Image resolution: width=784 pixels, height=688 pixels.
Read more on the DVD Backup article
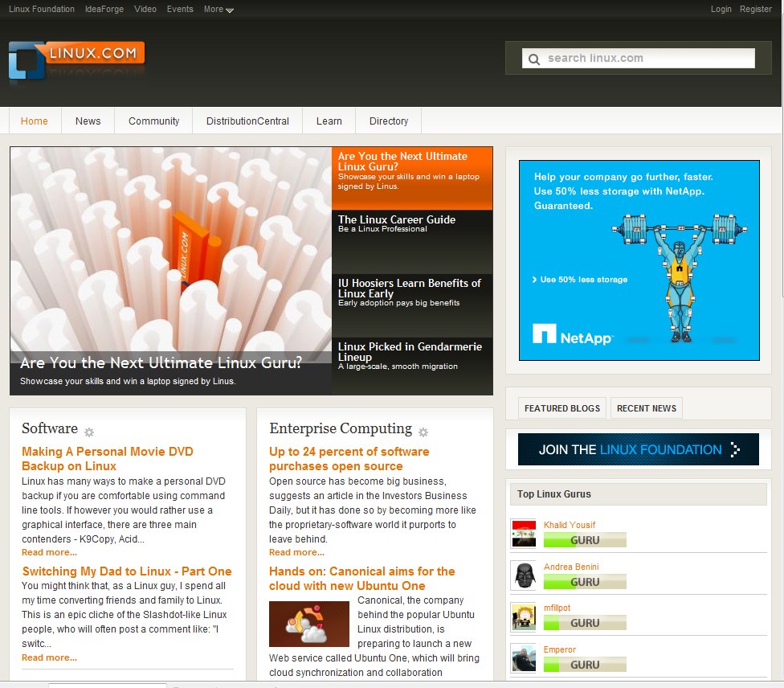(x=49, y=552)
